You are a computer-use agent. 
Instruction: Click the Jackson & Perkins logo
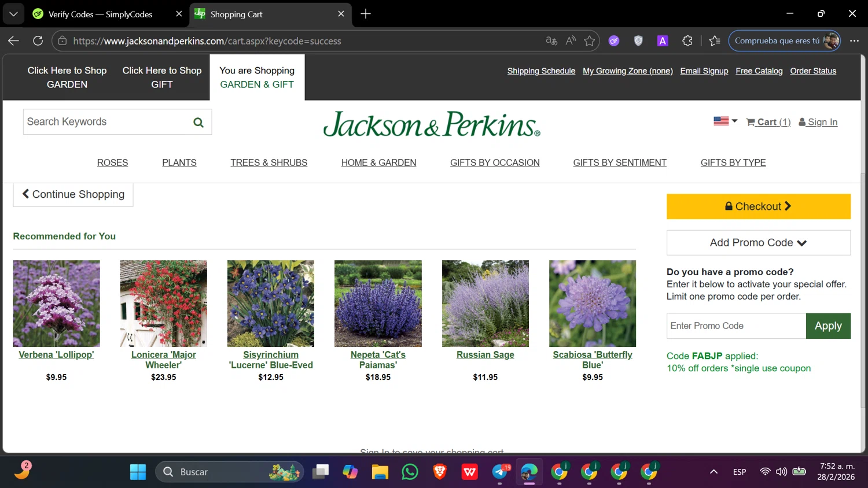[432, 124]
